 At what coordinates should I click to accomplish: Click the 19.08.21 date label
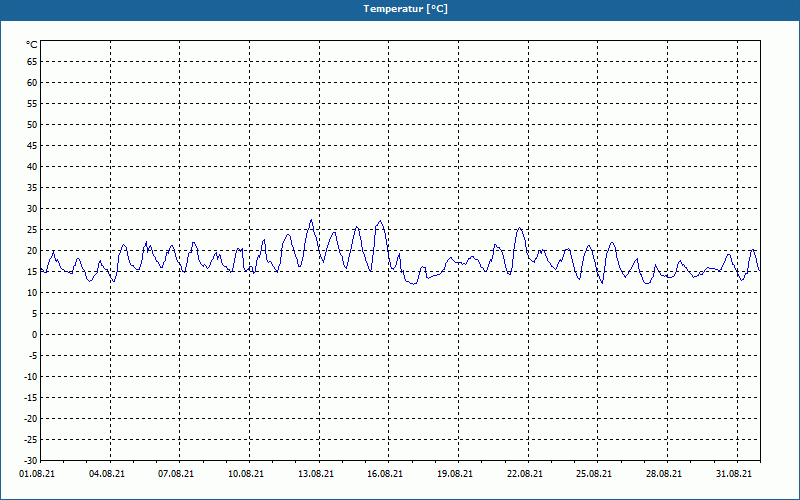(x=455, y=474)
